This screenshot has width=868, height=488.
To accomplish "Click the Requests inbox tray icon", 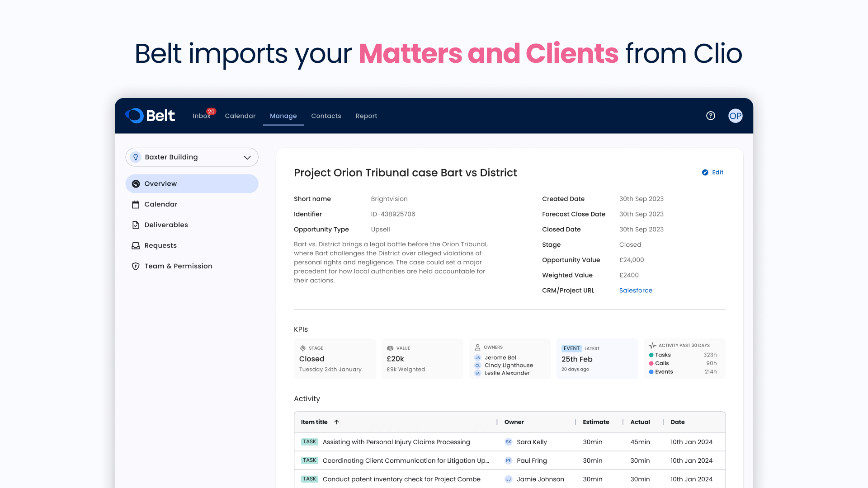I will (136, 246).
